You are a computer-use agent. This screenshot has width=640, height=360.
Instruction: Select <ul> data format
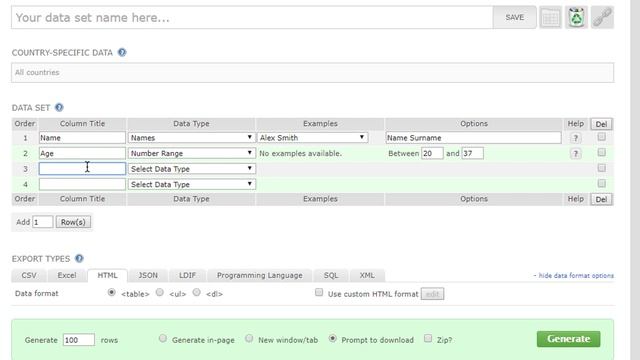tap(160, 292)
